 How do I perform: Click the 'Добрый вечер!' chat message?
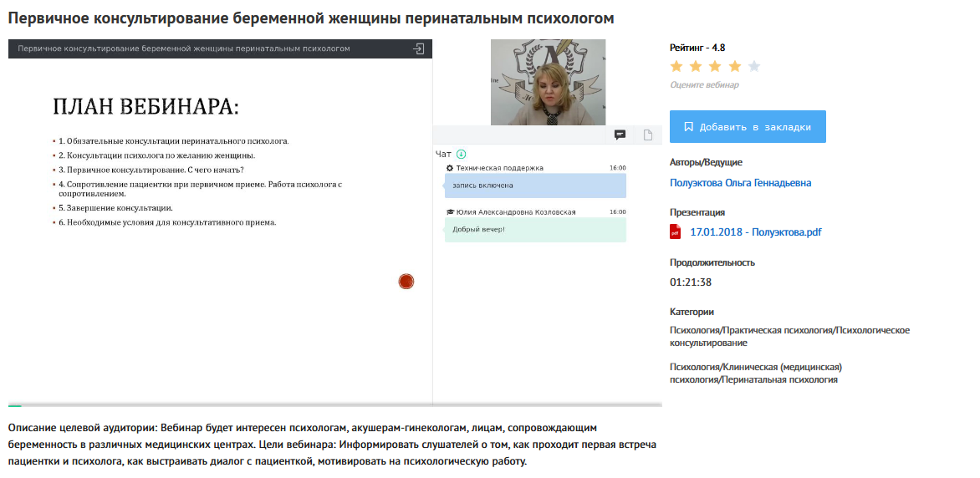tap(535, 230)
